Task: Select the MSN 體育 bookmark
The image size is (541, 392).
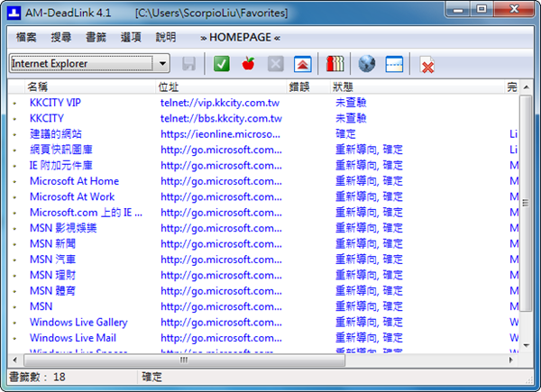Action: (x=52, y=291)
